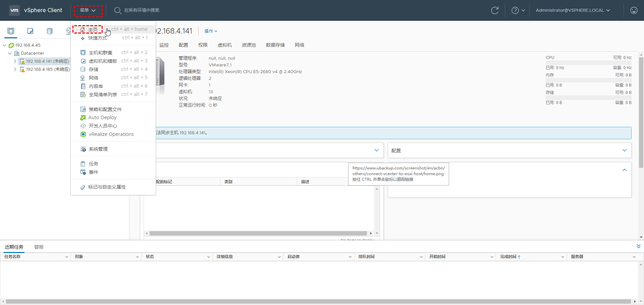Viewport: 644px width, 305px height.
Task: Select the VMs and Templates navigator icon
Action: pyautogui.click(x=30, y=31)
